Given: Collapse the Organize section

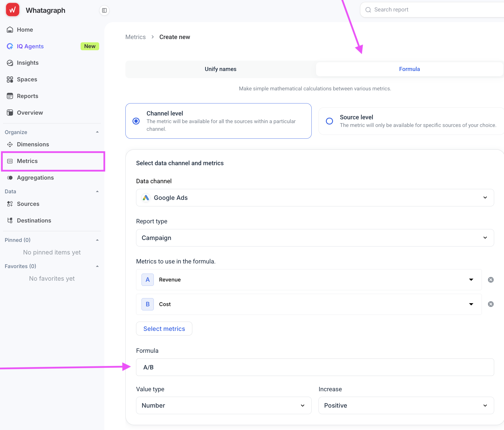Looking at the screenshot, I should coord(97,132).
